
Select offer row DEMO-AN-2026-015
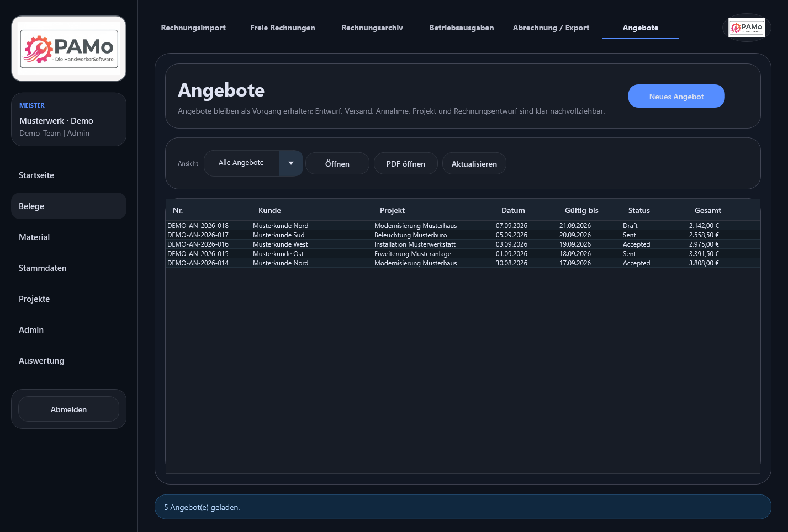pos(463,254)
